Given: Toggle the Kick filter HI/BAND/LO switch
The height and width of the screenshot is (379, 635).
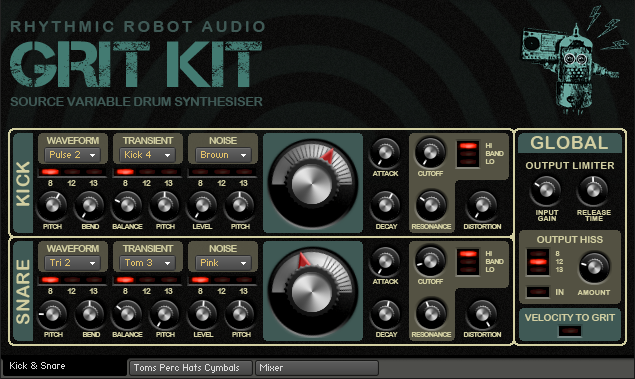Looking at the screenshot, I should tap(468, 154).
